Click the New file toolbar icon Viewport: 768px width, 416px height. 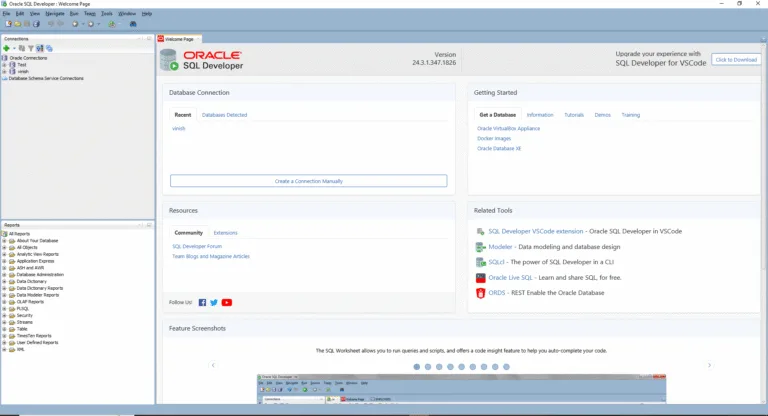click(x=8, y=24)
